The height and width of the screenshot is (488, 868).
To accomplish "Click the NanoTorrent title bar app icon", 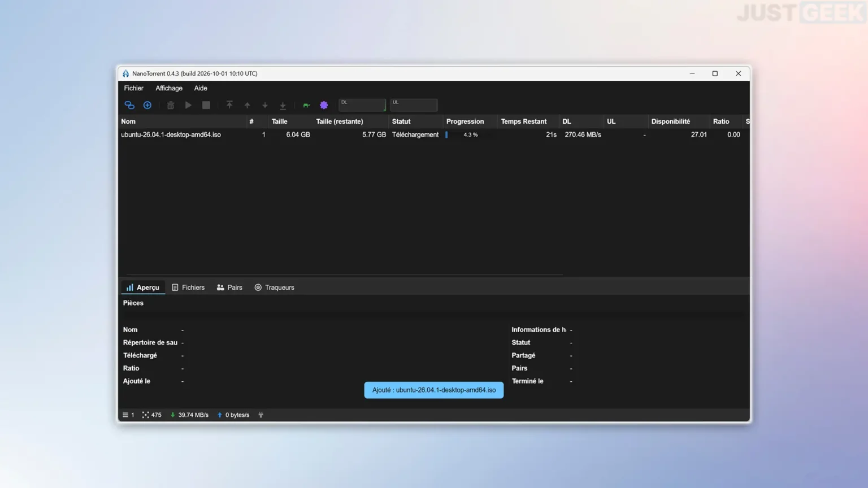I will (x=126, y=73).
